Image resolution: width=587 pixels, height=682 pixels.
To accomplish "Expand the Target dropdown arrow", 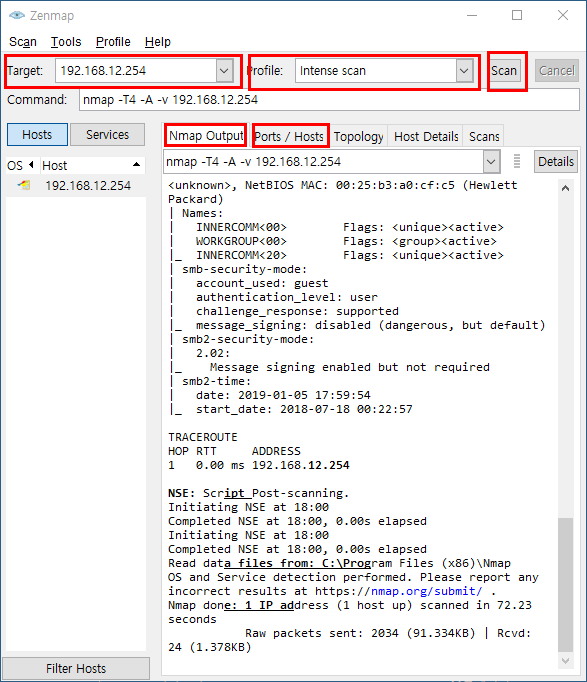I will coord(224,70).
